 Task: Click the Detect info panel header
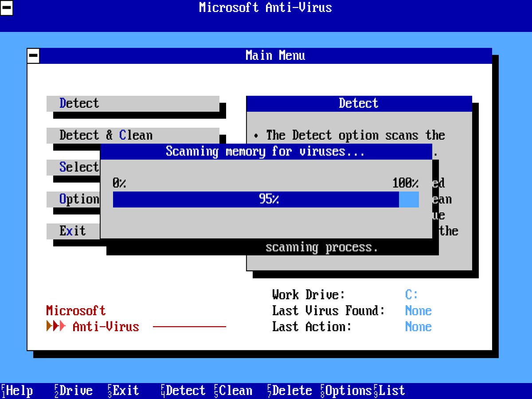tap(359, 103)
